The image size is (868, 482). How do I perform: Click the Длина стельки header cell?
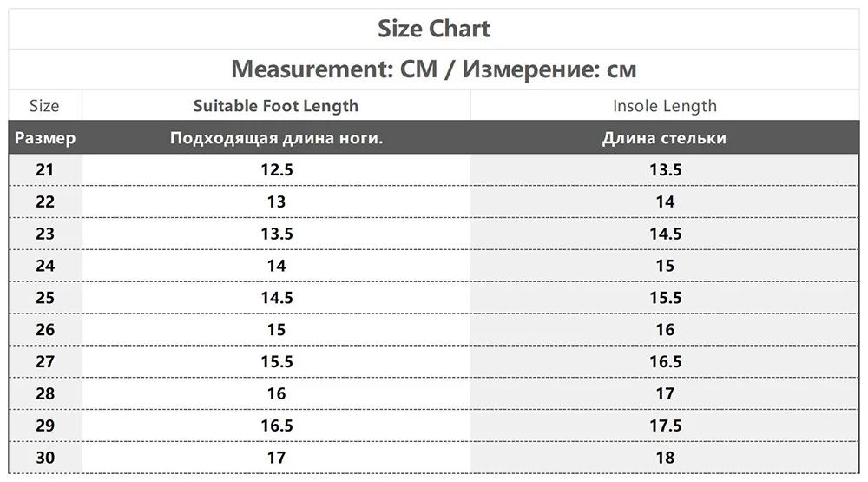pos(664,138)
